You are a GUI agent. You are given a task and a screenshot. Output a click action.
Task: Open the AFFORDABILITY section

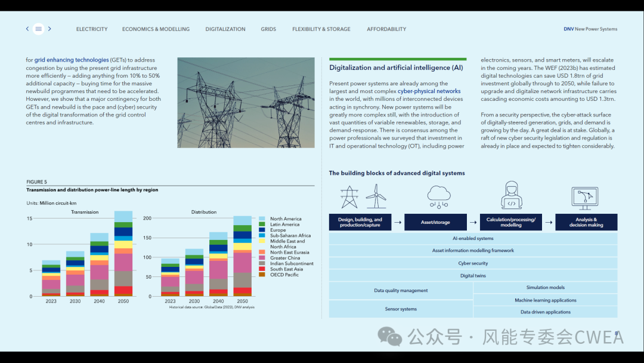pos(386,29)
